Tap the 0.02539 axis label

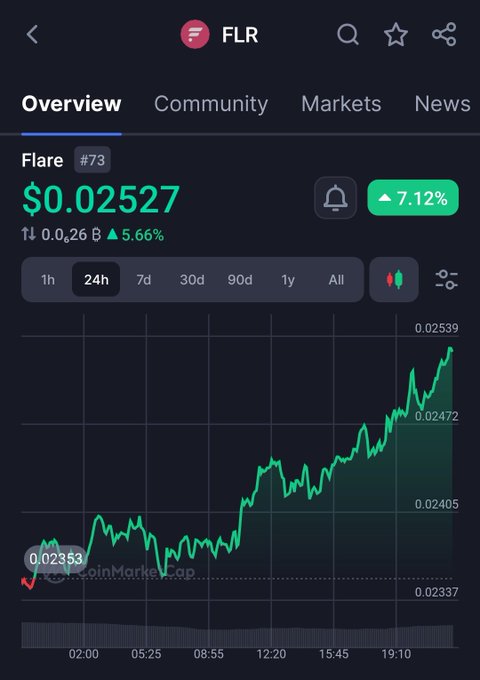[436, 328]
